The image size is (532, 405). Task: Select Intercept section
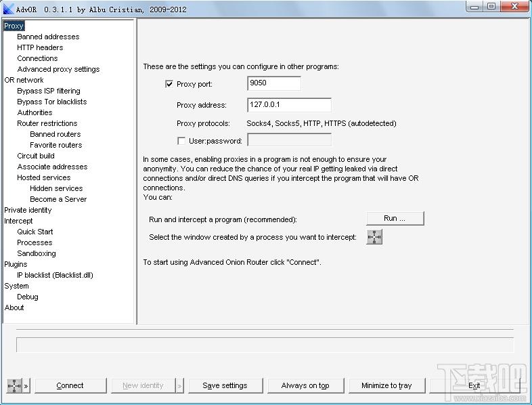pyautogui.click(x=18, y=221)
